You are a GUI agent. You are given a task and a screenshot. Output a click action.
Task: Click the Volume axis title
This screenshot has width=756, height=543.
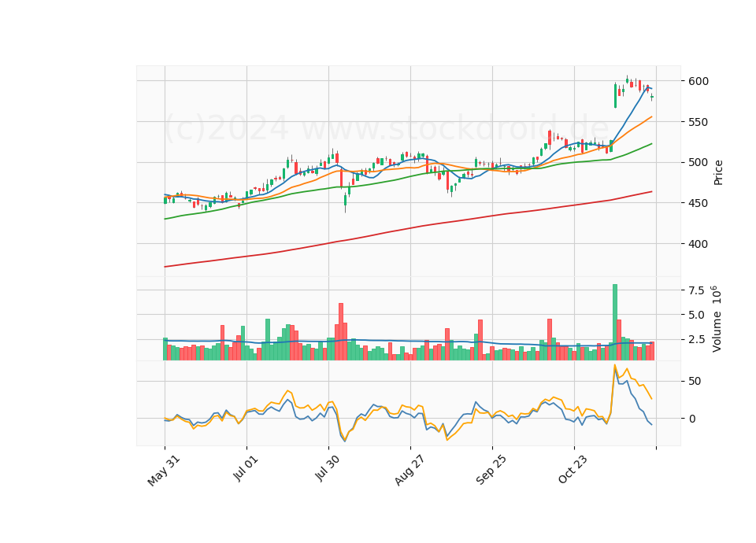tap(717, 319)
